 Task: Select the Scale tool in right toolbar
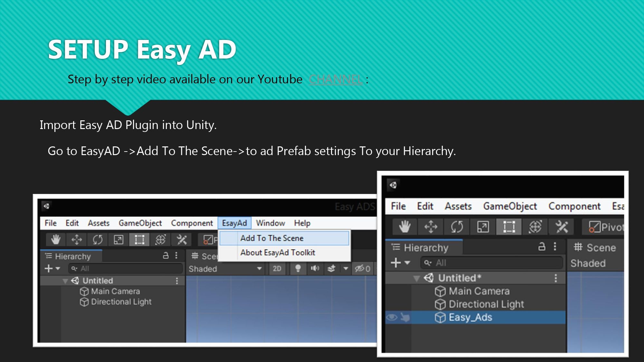pos(483,227)
